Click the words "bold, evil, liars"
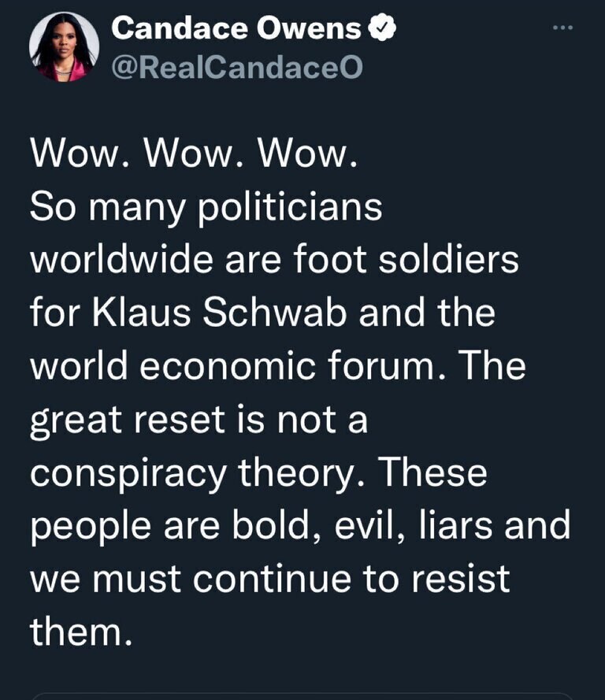The height and width of the screenshot is (700, 605). [x=362, y=526]
